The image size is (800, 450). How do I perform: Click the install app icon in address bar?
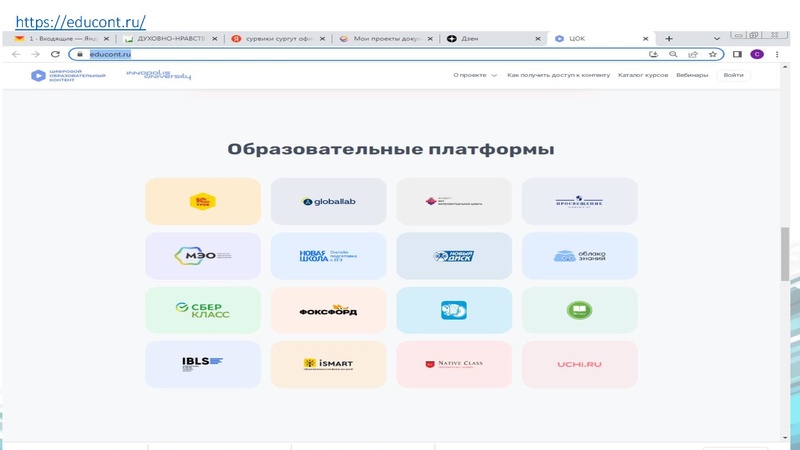point(653,54)
